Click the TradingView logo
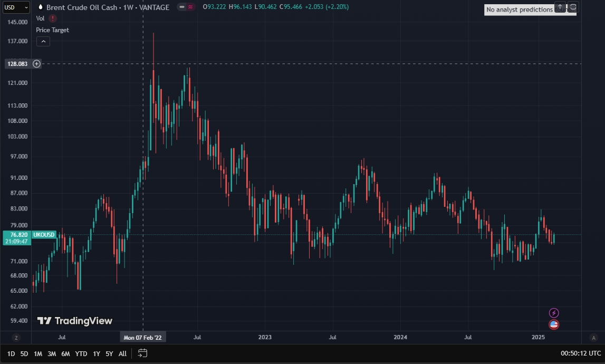The height and width of the screenshot is (364, 605). (75, 321)
